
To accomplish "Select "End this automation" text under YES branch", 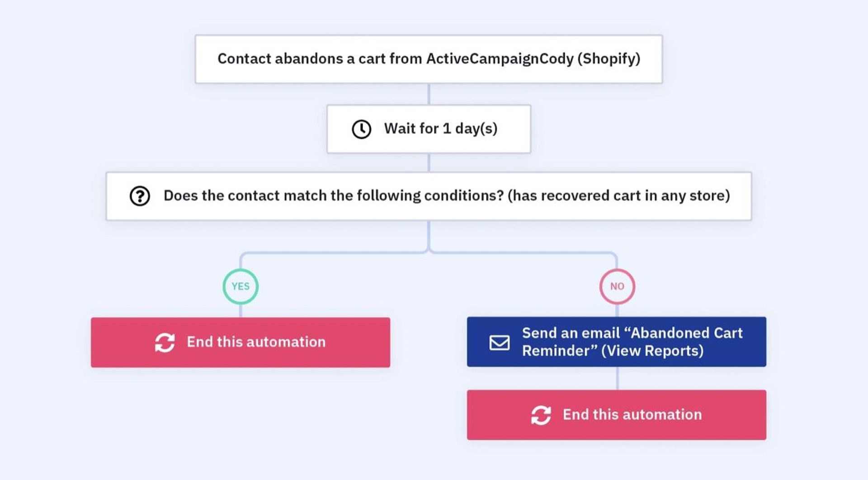I will (x=256, y=342).
